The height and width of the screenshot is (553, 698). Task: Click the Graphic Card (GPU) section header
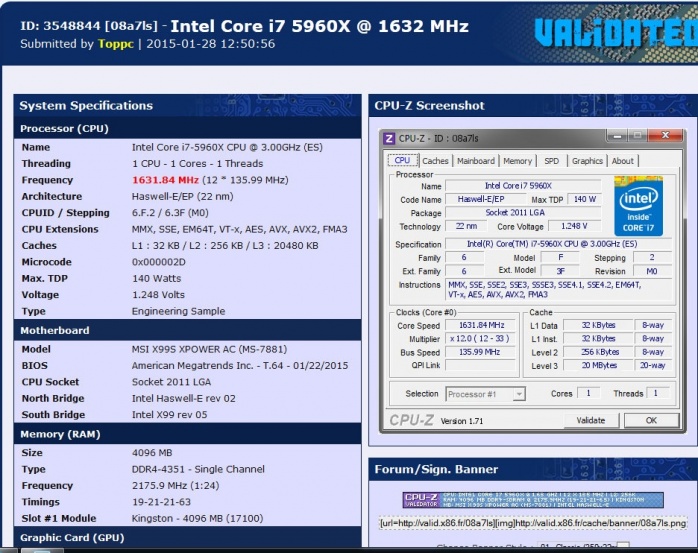187,537
